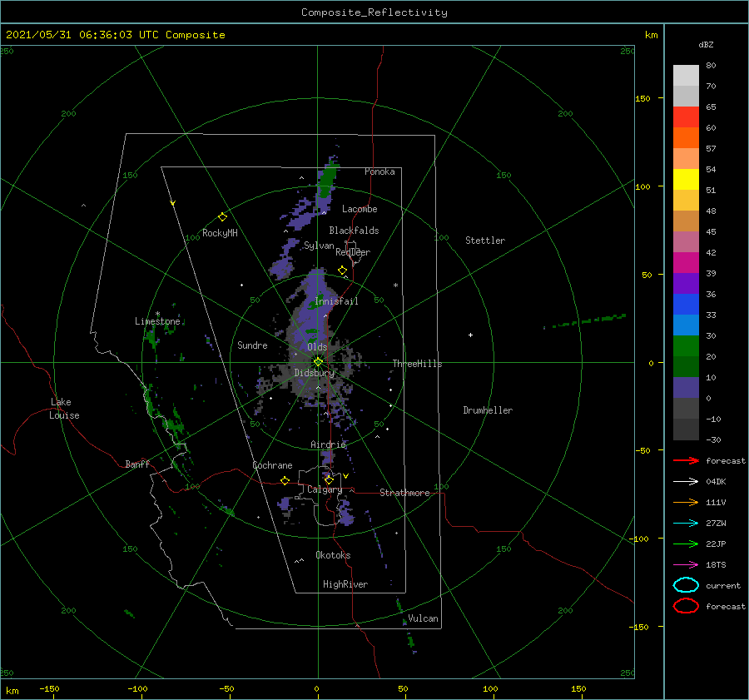Click the Stettler town label
The image size is (749, 700).
(x=485, y=241)
